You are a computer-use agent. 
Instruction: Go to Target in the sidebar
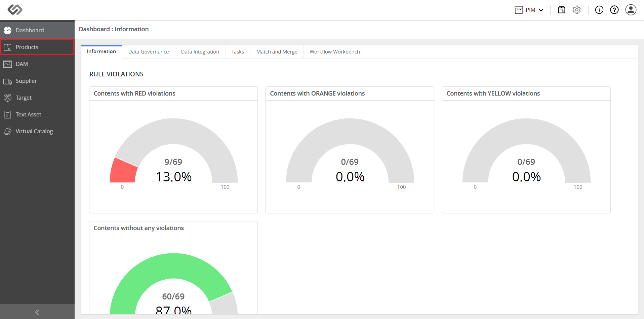(x=37, y=98)
